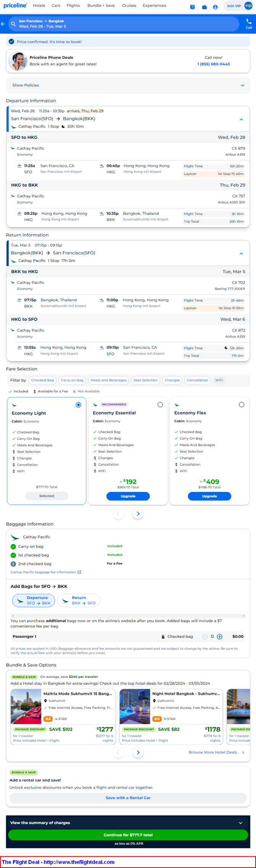This screenshot has height=868, width=256.
Task: Tap the Call phone icon
Action: point(249,21)
